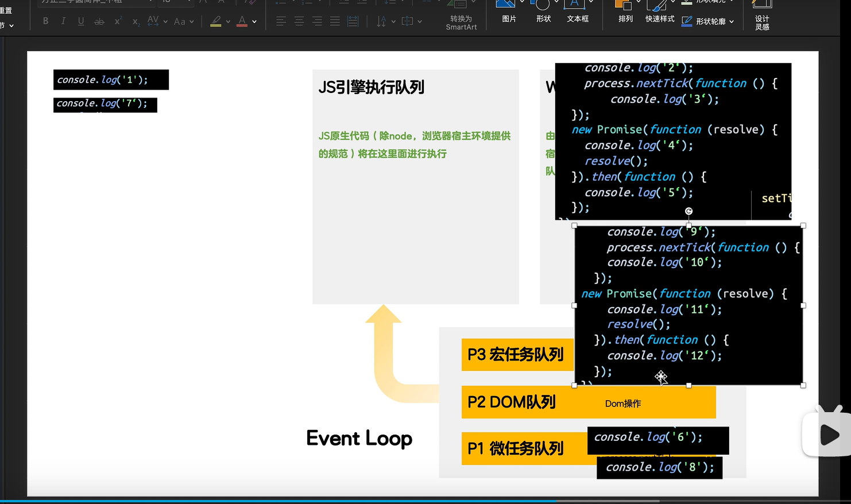Expand the highlight color dropdown arrow
The width and height of the screenshot is (851, 504).
point(228,22)
